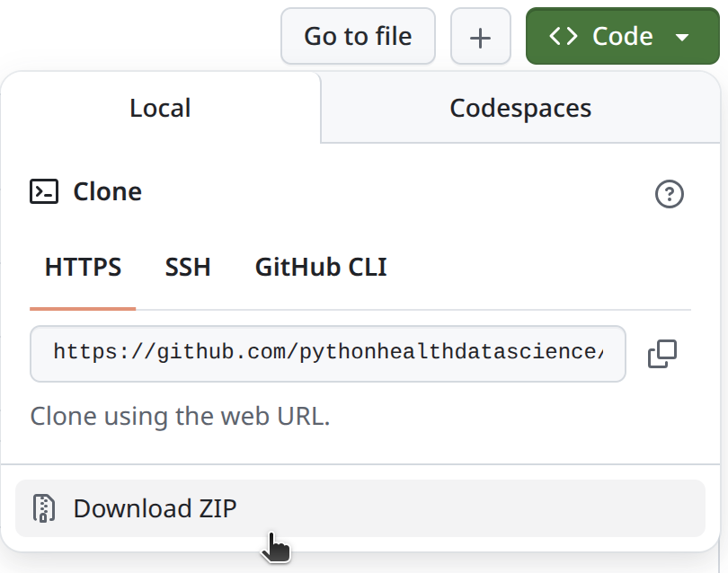The height and width of the screenshot is (573, 728).
Task: Click the Download ZIP label
Action: [x=155, y=508]
